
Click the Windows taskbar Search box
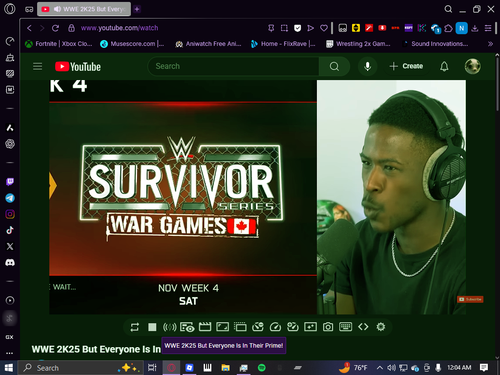coord(81,368)
